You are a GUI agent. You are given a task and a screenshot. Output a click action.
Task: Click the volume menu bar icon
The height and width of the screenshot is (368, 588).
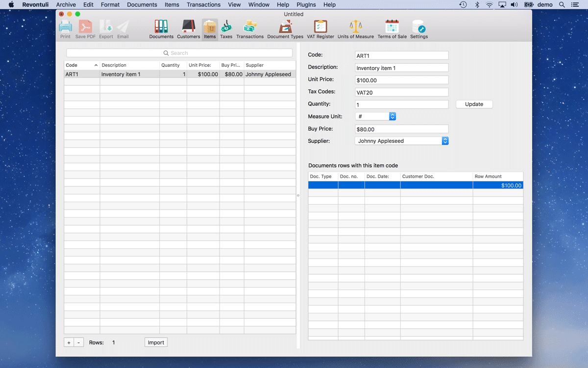coord(514,4)
